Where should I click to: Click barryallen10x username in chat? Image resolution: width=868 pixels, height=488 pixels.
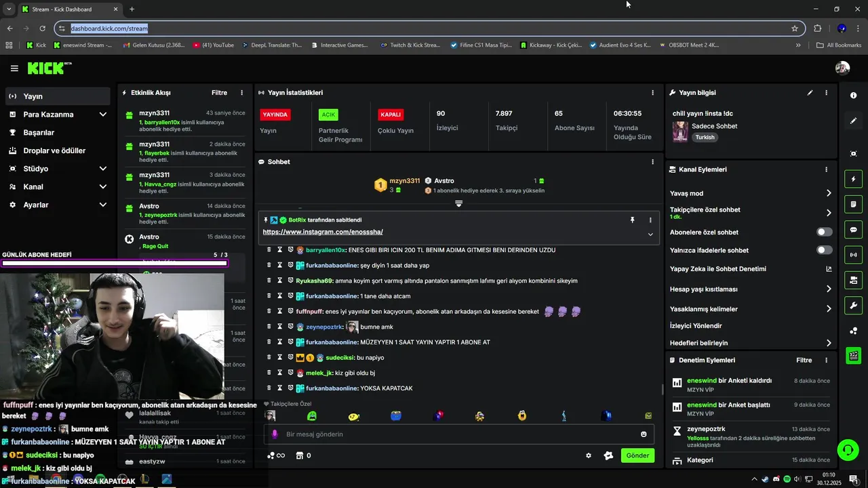coord(325,250)
